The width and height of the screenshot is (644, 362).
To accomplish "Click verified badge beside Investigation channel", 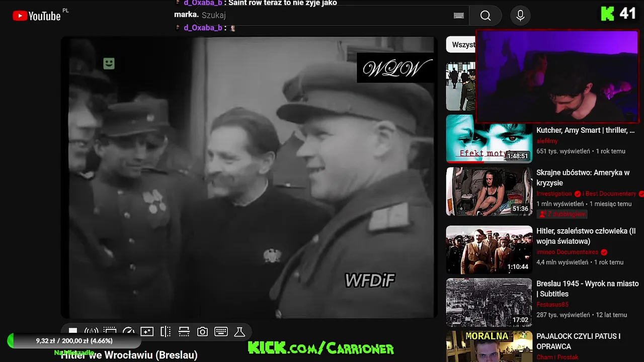I will coord(578,194).
